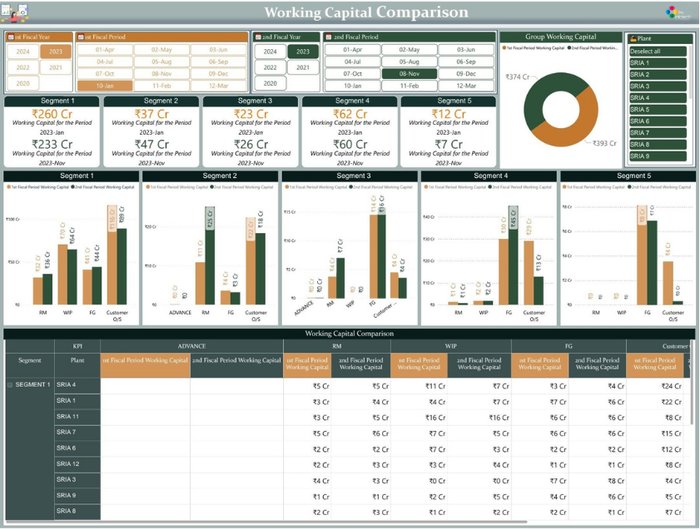700x530 pixels.
Task: Select 2024 in the 1st Fiscal Year slicer
Action: point(23,52)
